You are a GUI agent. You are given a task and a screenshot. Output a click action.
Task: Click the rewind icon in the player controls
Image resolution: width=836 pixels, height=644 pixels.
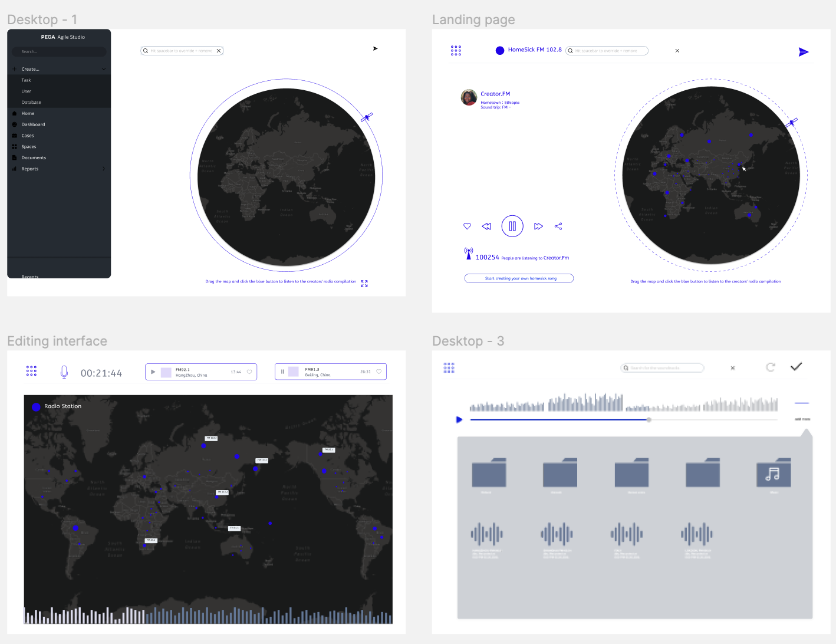[x=486, y=226]
